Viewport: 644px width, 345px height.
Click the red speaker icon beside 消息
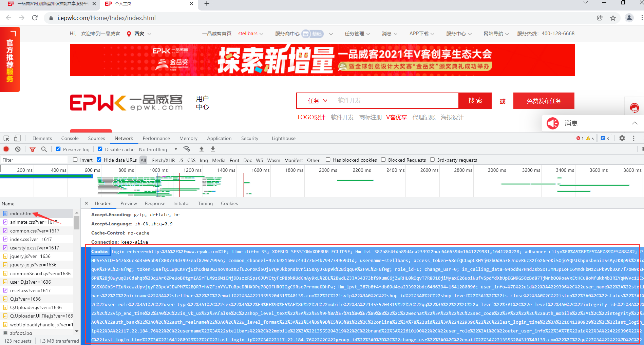click(x=553, y=123)
